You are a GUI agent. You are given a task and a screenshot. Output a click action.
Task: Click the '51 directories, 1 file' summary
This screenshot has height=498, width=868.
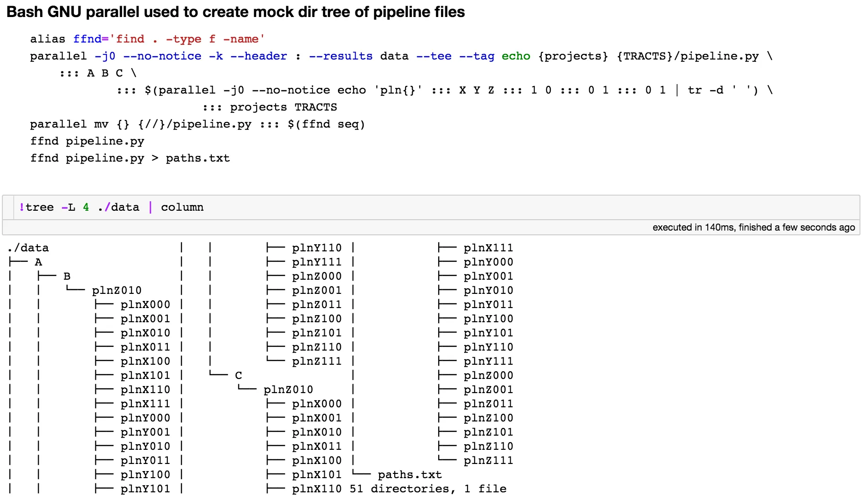(428, 489)
